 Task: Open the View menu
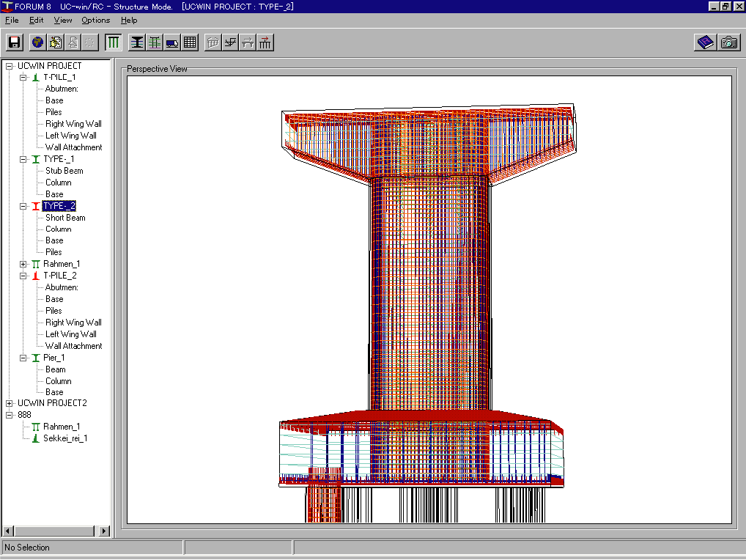pyautogui.click(x=63, y=20)
